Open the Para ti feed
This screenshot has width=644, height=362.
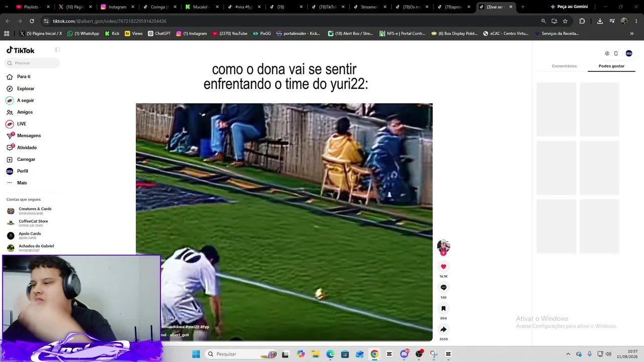tap(24, 76)
